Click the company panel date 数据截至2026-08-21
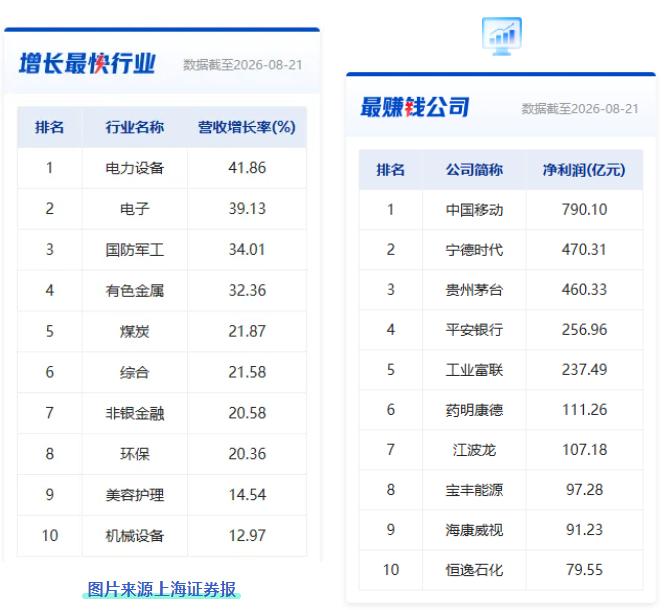Viewport: 666px width, 610px height. [x=580, y=109]
